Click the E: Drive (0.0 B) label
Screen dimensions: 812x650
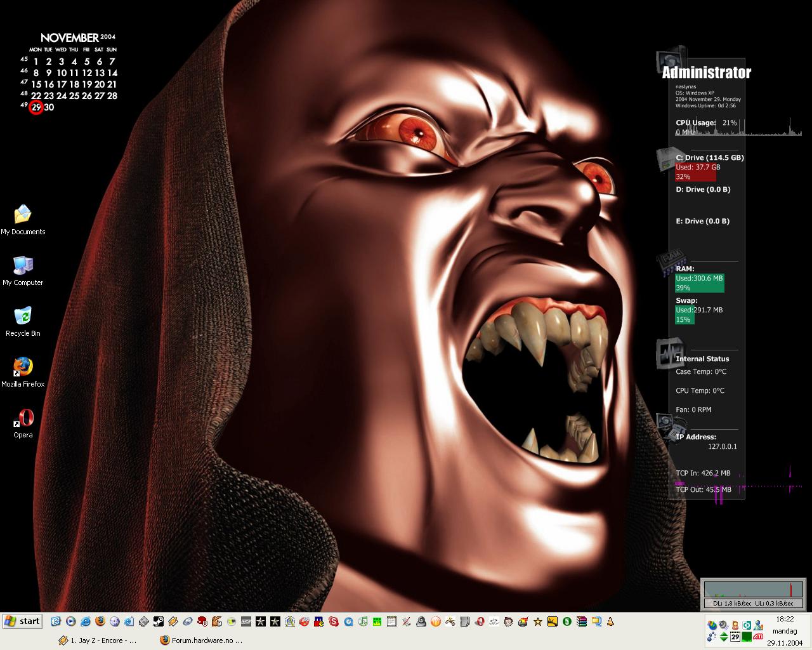[x=703, y=221]
